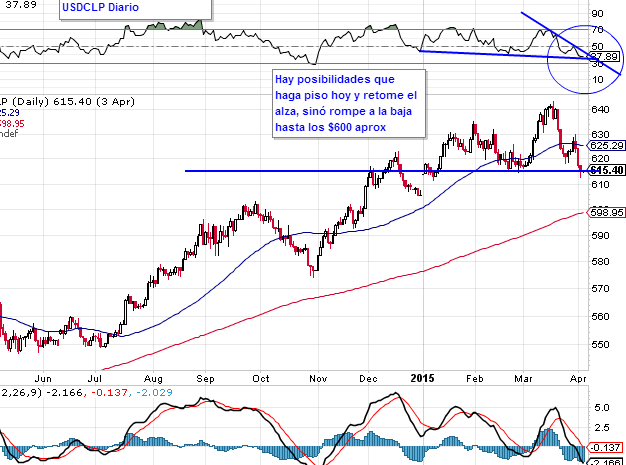Click the Aug month label
This screenshot has height=465, width=626.
(x=153, y=378)
